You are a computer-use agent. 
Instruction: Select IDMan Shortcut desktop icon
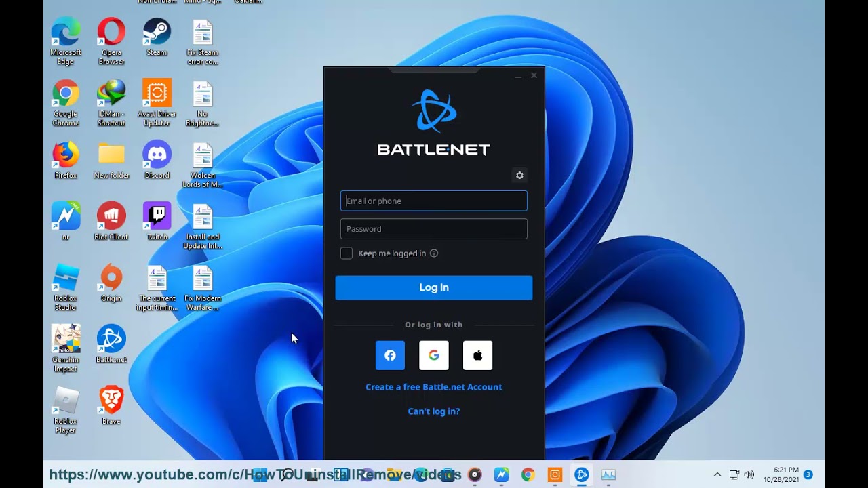111,104
